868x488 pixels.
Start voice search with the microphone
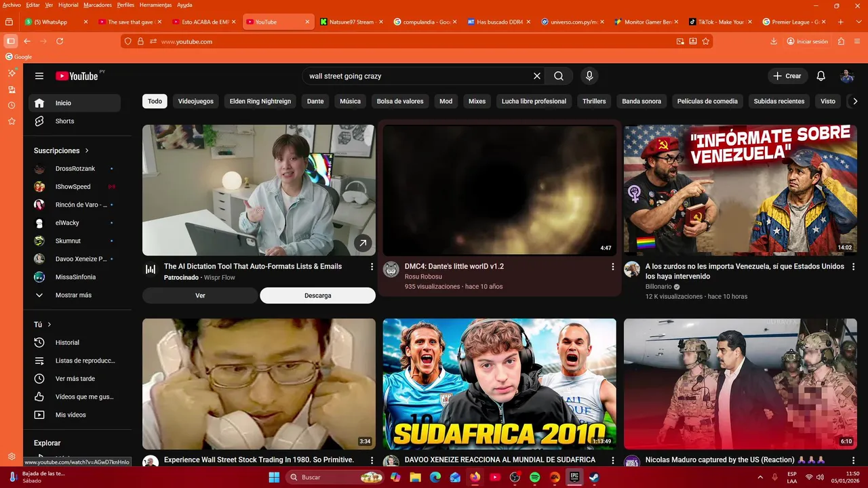click(589, 76)
